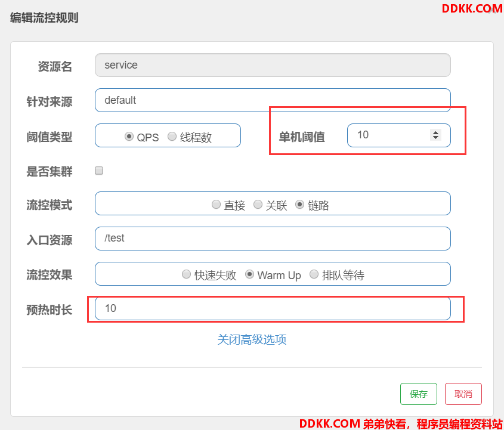The width and height of the screenshot is (504, 430).
Task: Choose 直接 flow control mode
Action: pyautogui.click(x=216, y=205)
